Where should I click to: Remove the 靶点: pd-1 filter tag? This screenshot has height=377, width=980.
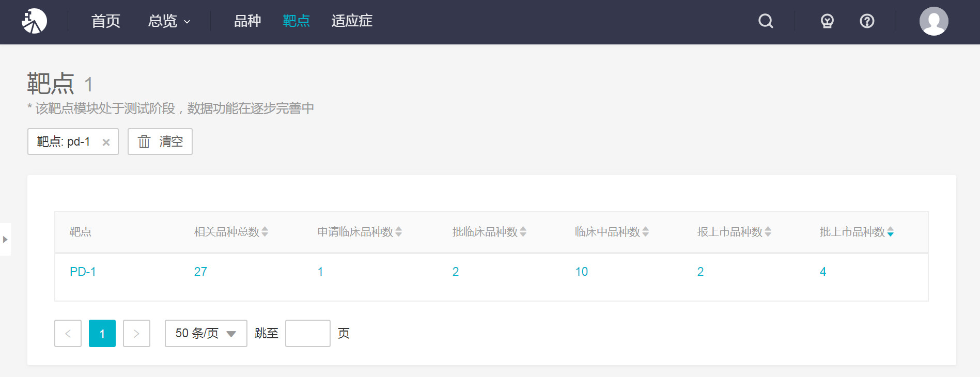[x=106, y=142]
